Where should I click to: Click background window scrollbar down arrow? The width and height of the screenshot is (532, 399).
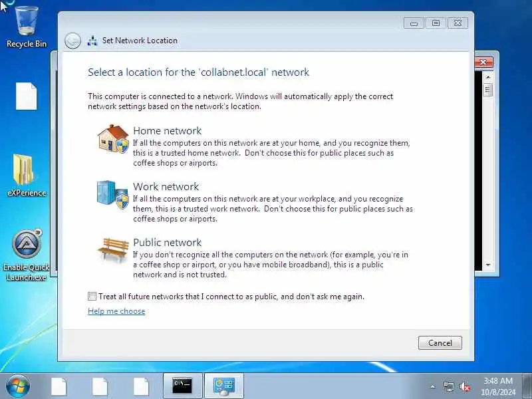pyautogui.click(x=488, y=265)
